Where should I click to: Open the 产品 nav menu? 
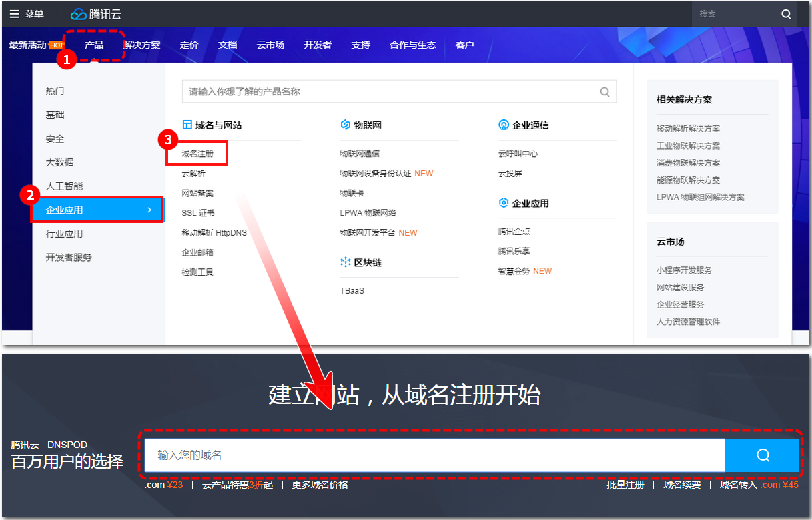(94, 45)
